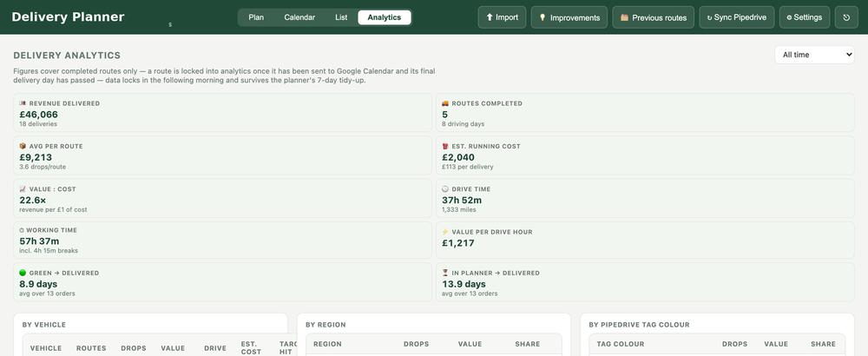
Task: Click the £1,217 value per drive hour
Action: [458, 242]
